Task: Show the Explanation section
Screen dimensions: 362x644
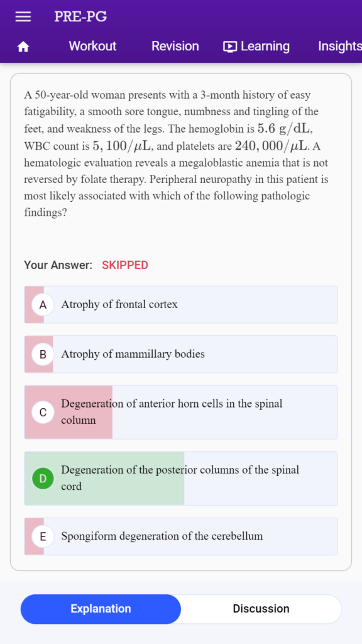Action: 101,609
